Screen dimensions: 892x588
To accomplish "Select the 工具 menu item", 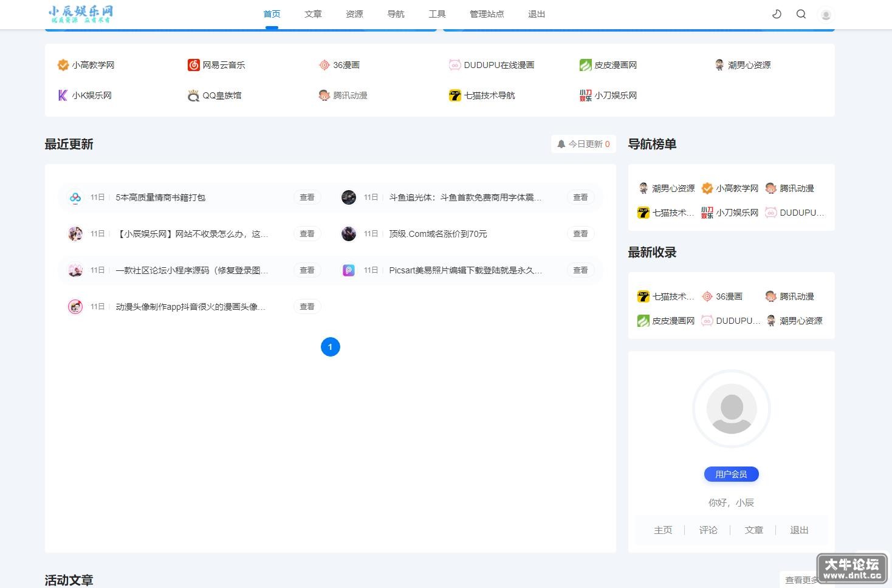I will 437,14.
